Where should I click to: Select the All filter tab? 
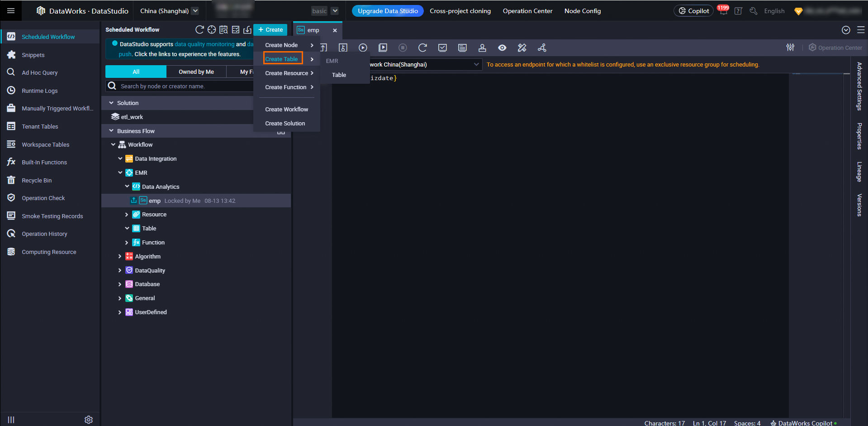point(136,72)
